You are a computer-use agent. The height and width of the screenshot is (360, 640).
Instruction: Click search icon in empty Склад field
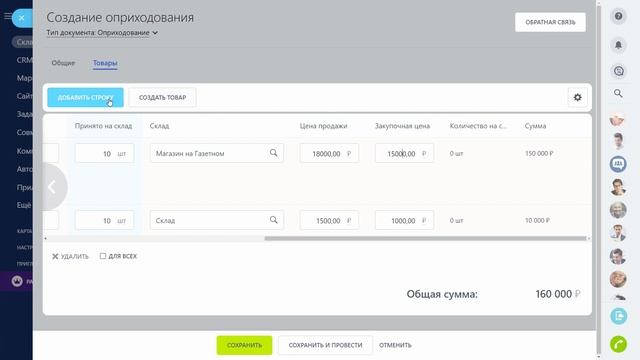point(273,220)
